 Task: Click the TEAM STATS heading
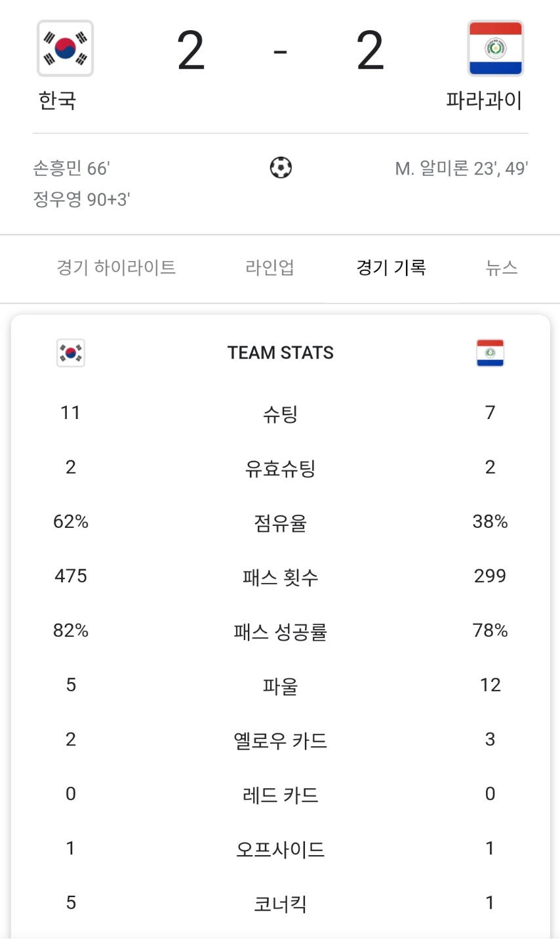pyautogui.click(x=280, y=352)
